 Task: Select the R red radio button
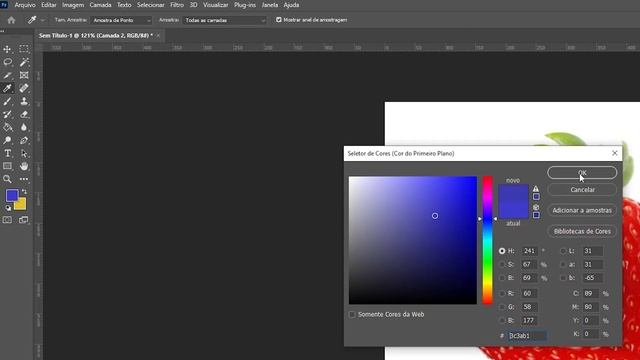502,293
